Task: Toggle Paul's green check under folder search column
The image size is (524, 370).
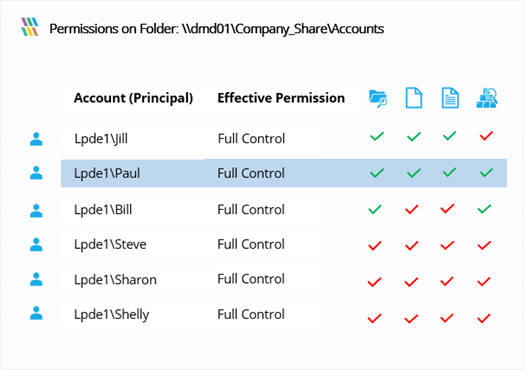Action: coord(377,173)
